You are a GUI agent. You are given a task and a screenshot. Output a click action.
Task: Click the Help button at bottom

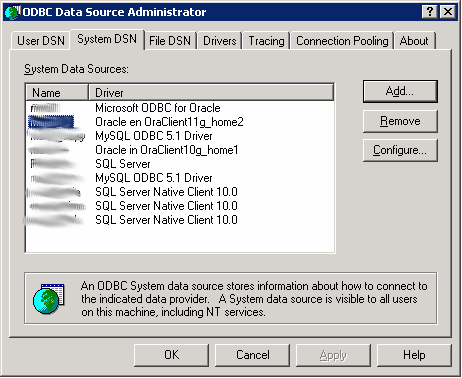tap(414, 355)
